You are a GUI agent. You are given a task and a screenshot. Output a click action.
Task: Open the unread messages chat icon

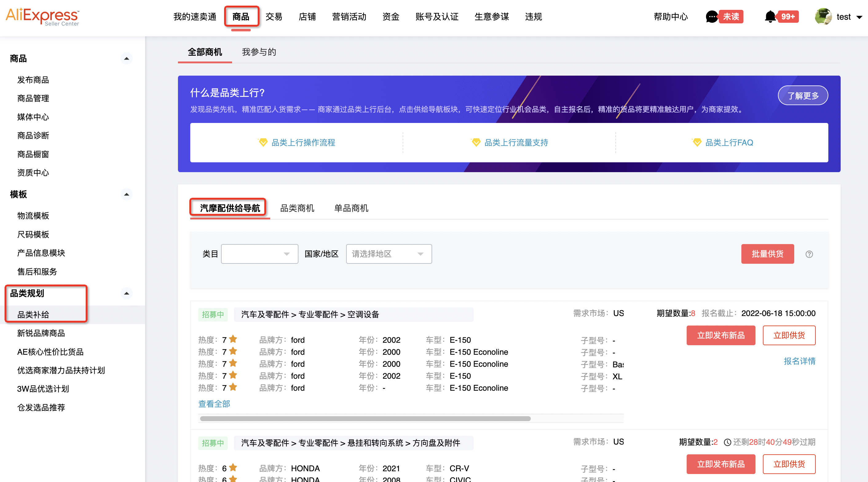(712, 17)
